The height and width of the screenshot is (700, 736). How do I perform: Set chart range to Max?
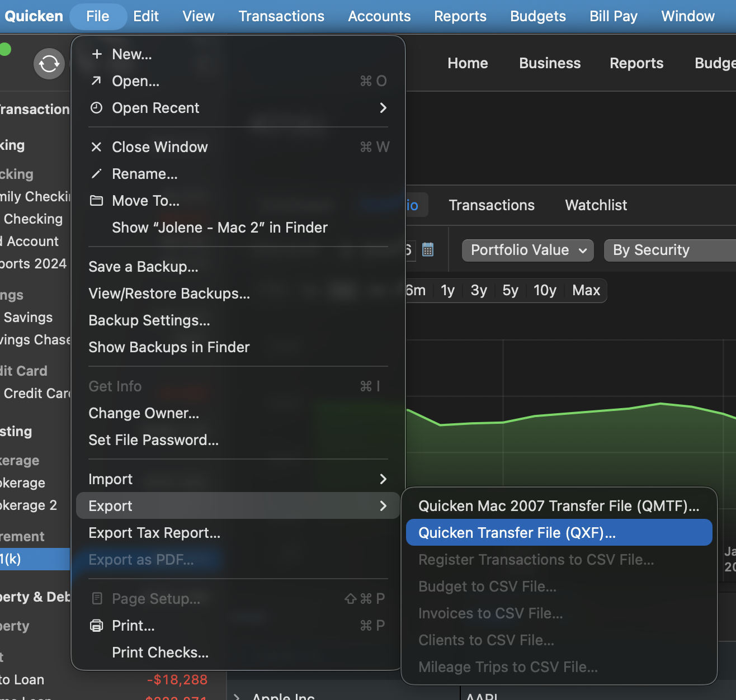586,290
